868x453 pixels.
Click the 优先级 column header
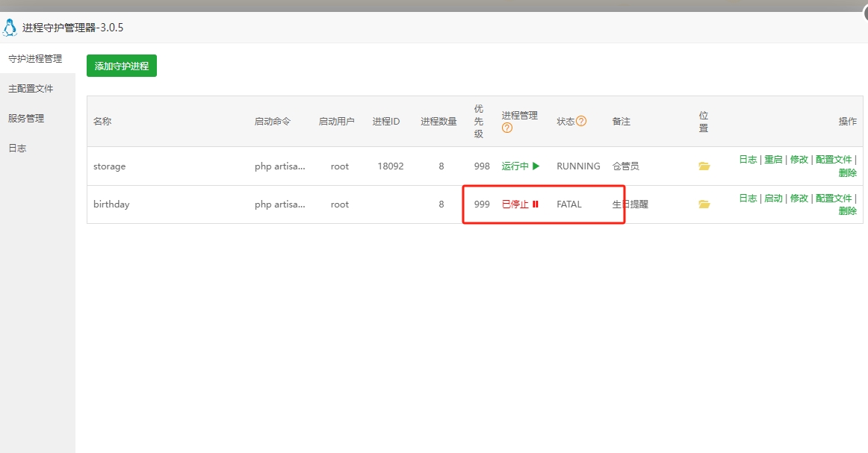click(x=479, y=121)
